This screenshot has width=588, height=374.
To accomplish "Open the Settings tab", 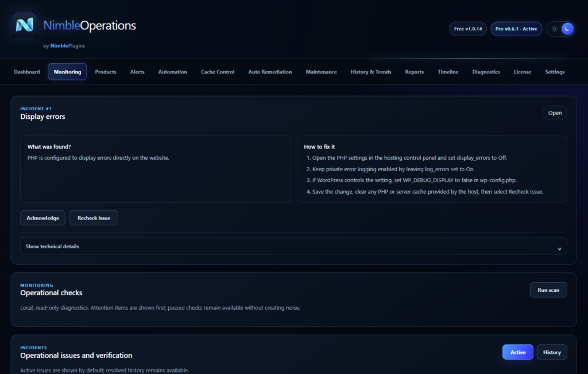I will [x=555, y=72].
